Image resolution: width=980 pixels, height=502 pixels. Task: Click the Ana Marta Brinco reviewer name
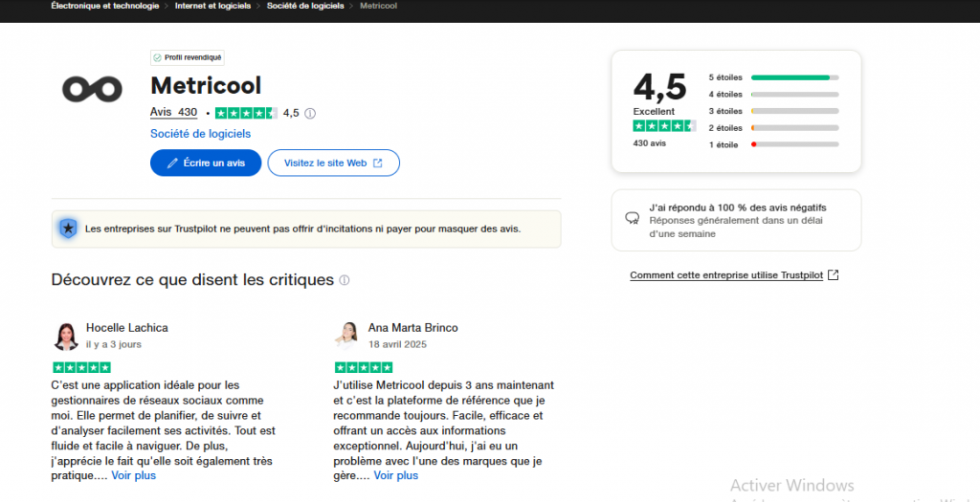point(413,328)
